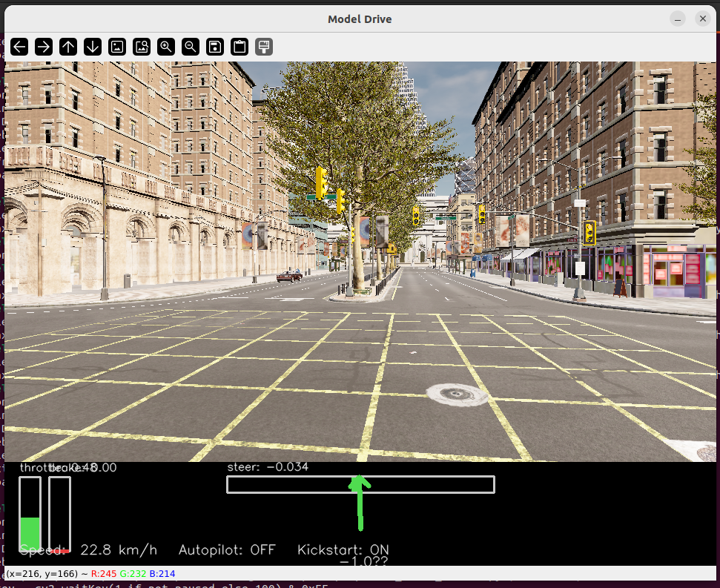Copy the frame using the clipboard icon
The width and height of the screenshot is (720, 588).
(x=238, y=47)
